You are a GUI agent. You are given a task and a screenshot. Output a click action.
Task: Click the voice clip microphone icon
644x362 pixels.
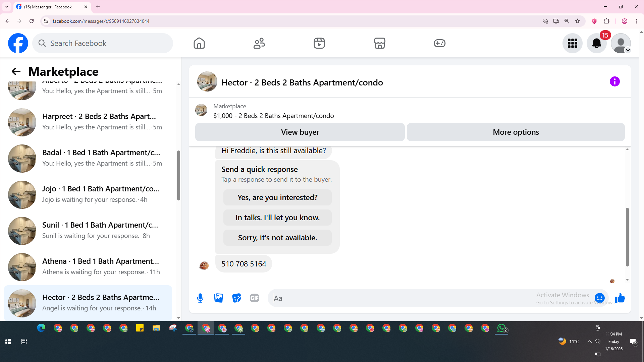[x=200, y=298]
